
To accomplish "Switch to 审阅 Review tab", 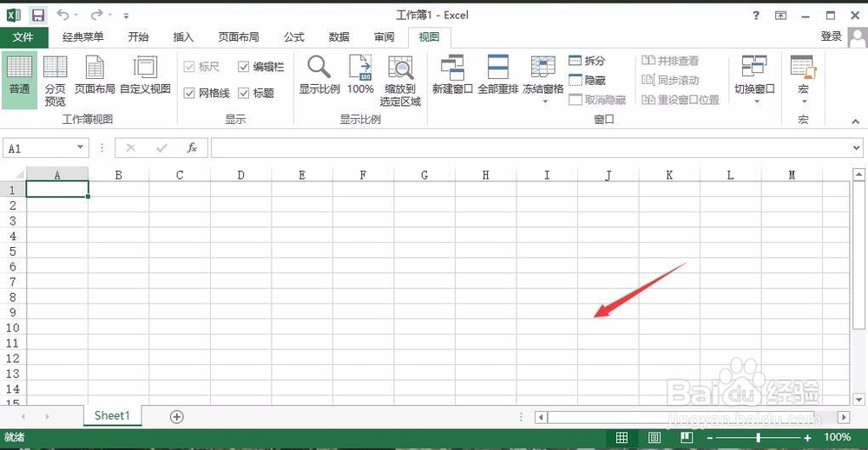I will 385,37.
